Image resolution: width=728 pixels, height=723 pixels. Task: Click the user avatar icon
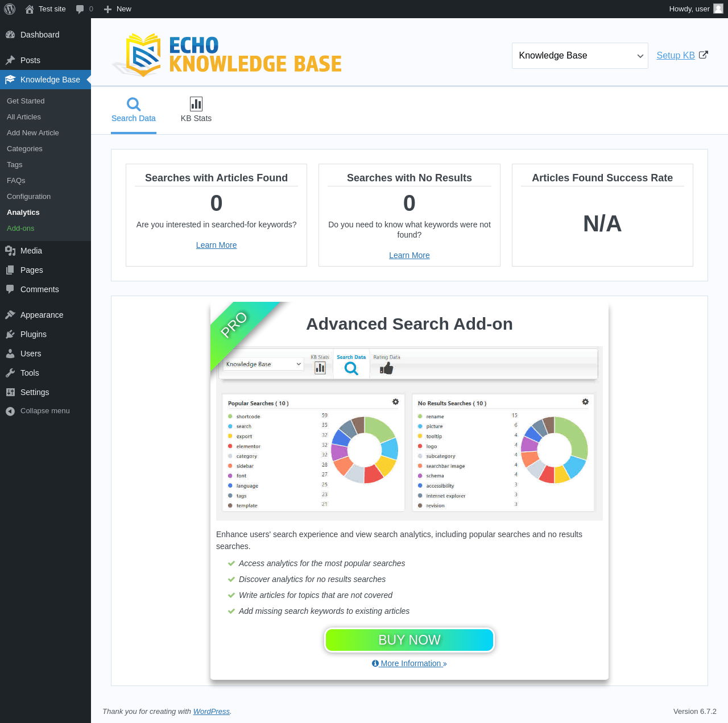click(x=718, y=9)
